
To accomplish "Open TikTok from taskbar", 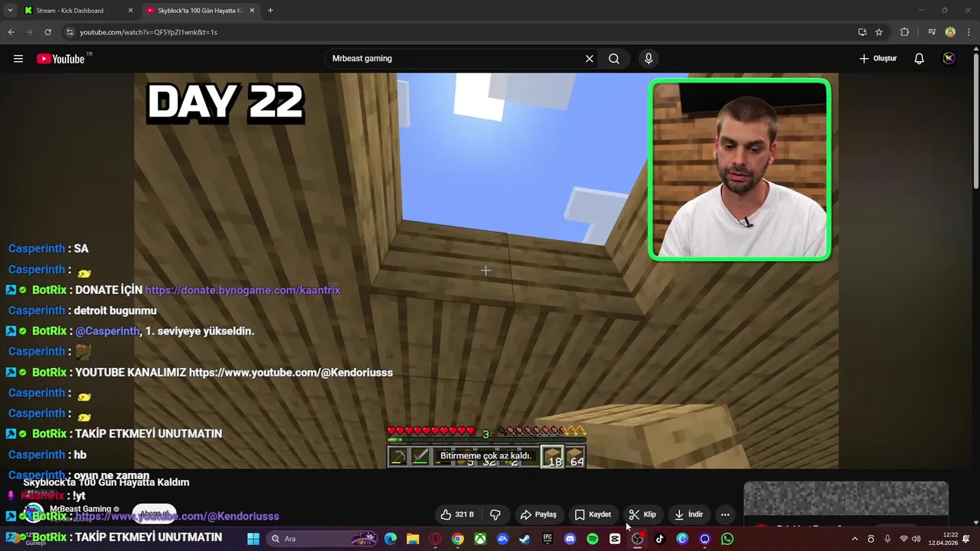I will pos(660,539).
